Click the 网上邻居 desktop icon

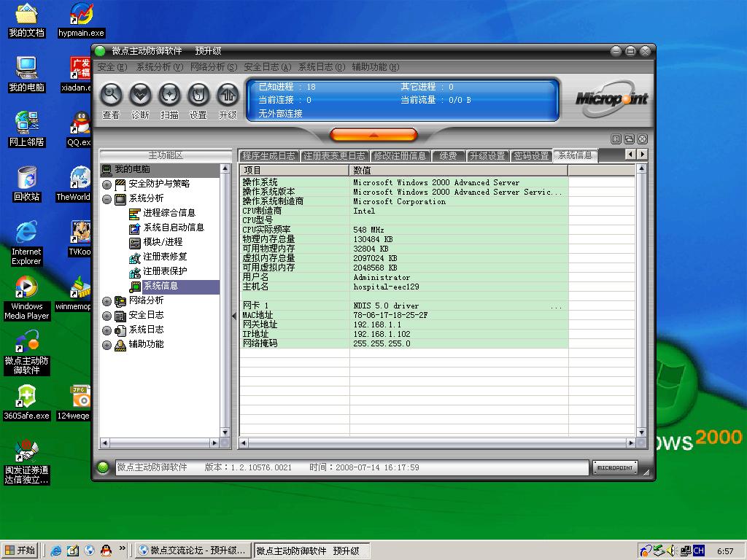coord(26,130)
